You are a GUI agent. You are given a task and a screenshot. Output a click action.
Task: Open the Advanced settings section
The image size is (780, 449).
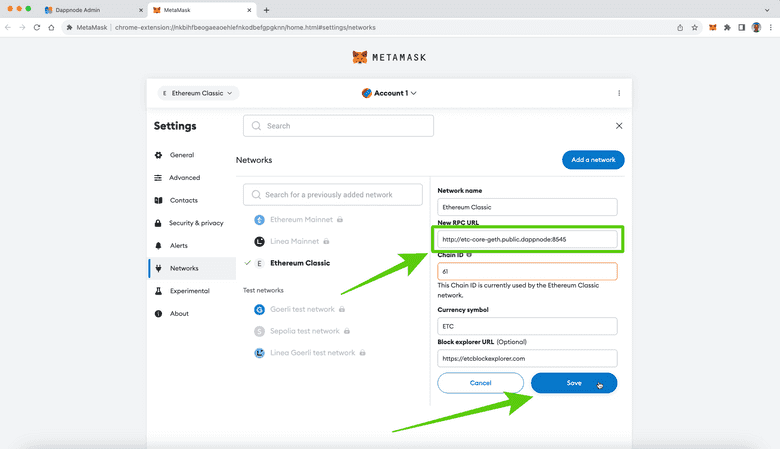pos(184,178)
